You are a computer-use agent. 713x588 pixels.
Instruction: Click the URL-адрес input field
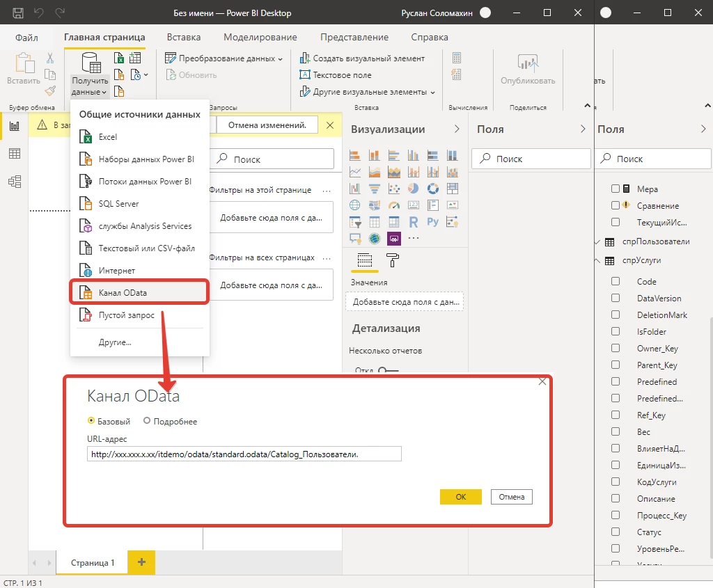point(244,454)
